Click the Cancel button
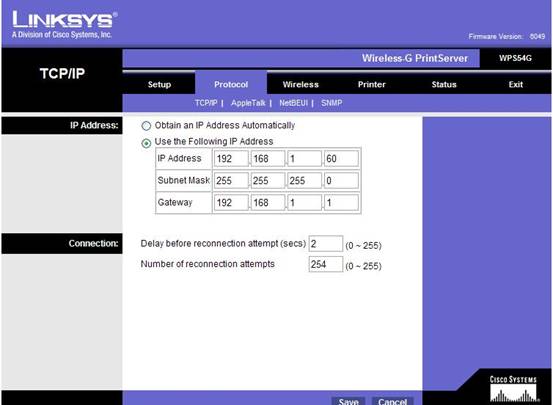The width and height of the screenshot is (553, 405). coord(392,401)
